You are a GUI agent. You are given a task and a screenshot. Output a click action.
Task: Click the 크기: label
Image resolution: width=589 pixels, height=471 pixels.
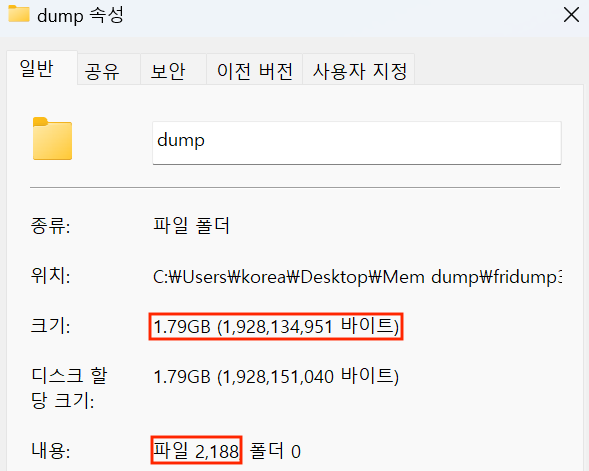tap(50, 326)
